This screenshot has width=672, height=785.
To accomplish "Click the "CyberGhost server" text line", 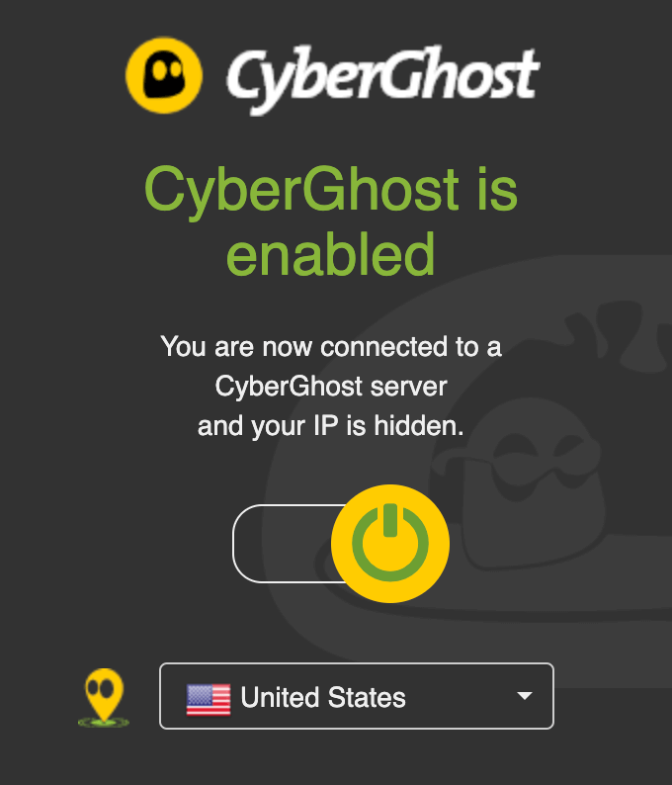I will click(331, 386).
